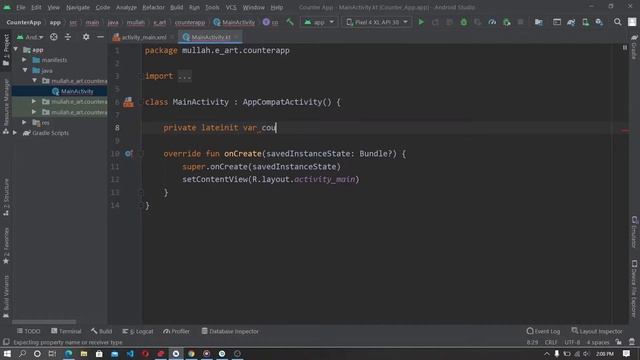Collapse the java folder
640x360 pixels.
pos(25,70)
